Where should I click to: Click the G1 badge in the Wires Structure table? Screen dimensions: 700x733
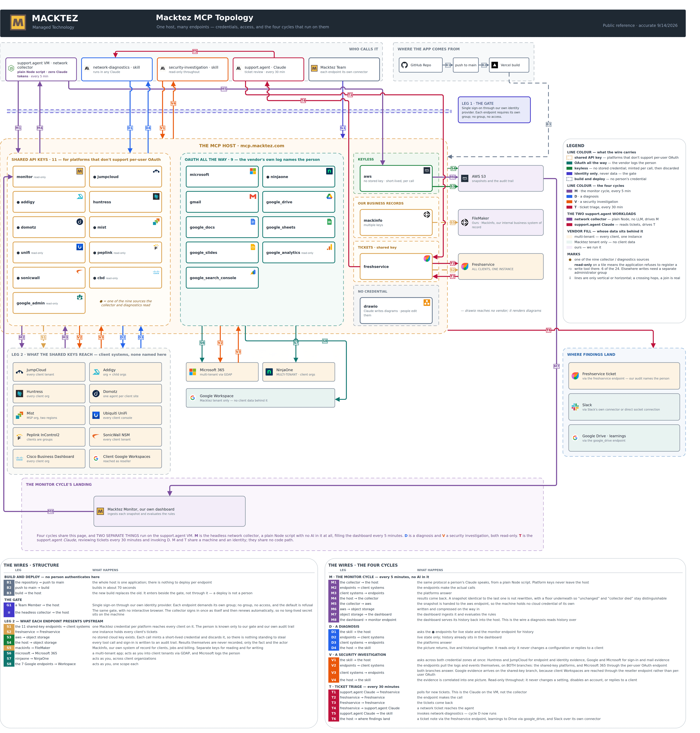(9, 605)
